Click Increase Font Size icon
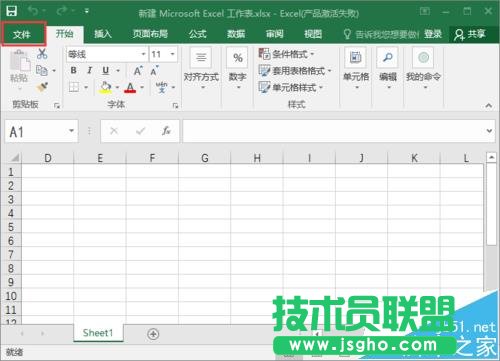Screen dimensions: 500x361 (x=138, y=71)
